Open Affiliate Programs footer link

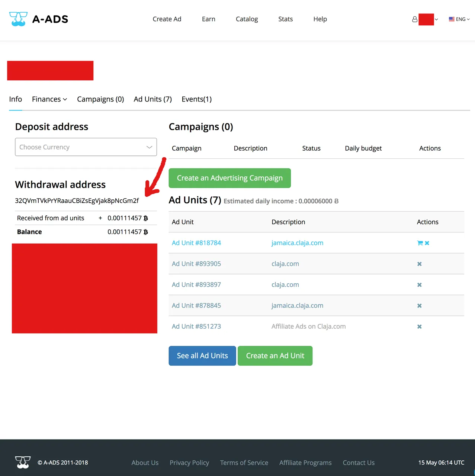[x=305, y=463]
